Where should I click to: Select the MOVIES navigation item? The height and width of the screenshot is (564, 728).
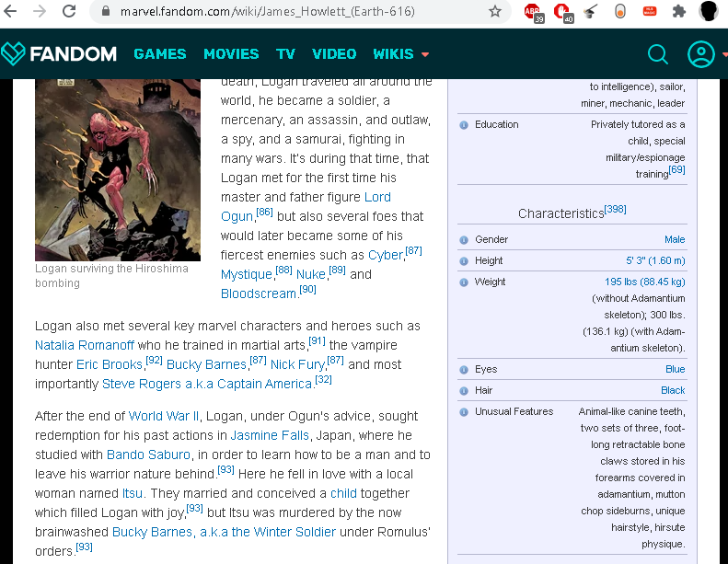pyautogui.click(x=231, y=54)
